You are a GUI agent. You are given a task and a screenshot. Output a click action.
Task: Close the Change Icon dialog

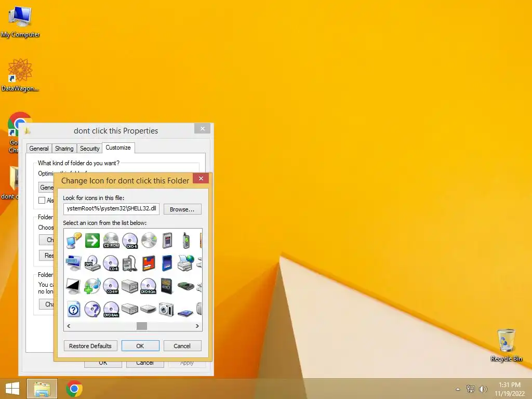pos(201,179)
